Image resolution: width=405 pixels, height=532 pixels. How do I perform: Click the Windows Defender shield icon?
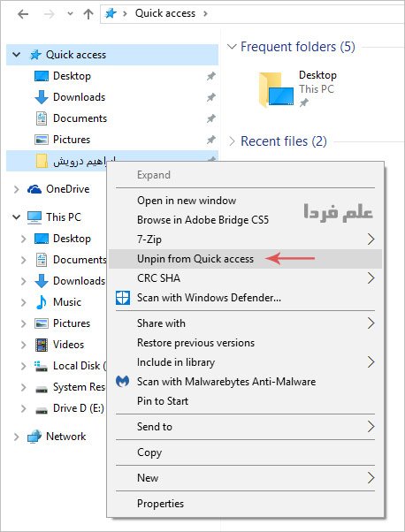[123, 298]
